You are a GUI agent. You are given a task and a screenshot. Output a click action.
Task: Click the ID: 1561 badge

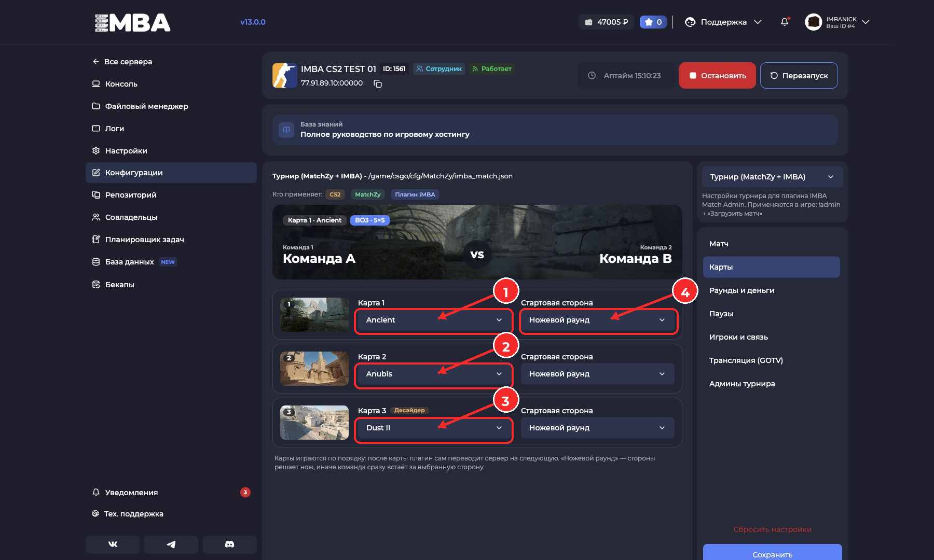point(394,68)
